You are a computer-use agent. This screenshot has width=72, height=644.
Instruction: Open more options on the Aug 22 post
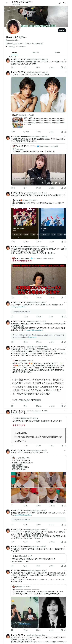[x=65, y=72]
